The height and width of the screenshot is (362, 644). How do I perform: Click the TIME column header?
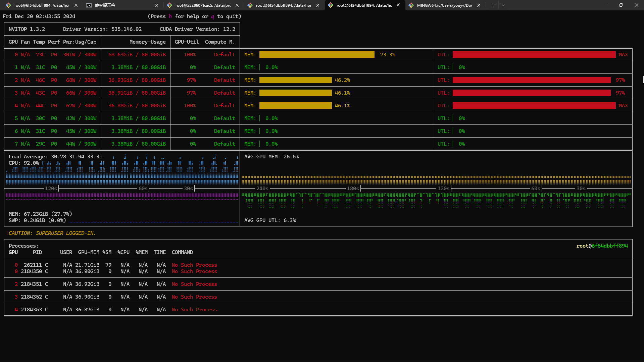tap(160, 252)
